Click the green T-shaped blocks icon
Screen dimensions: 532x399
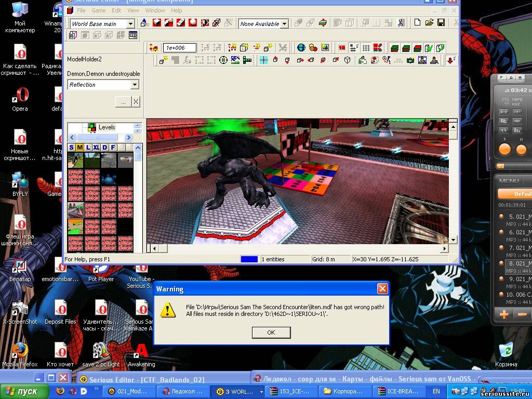[x=247, y=61]
